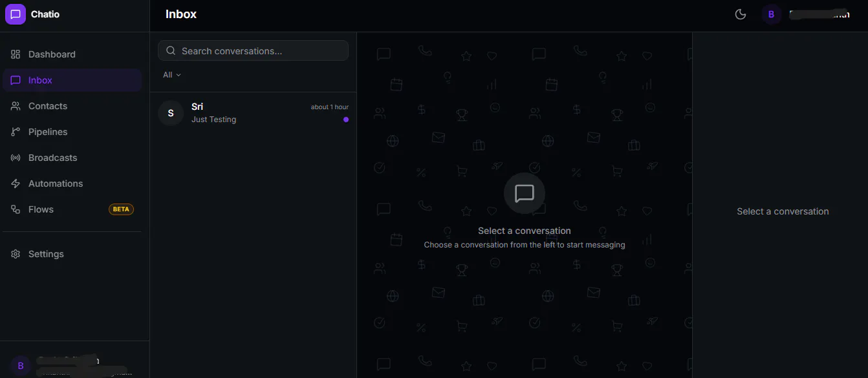Click the BETA badge next to Flows

[121, 209]
